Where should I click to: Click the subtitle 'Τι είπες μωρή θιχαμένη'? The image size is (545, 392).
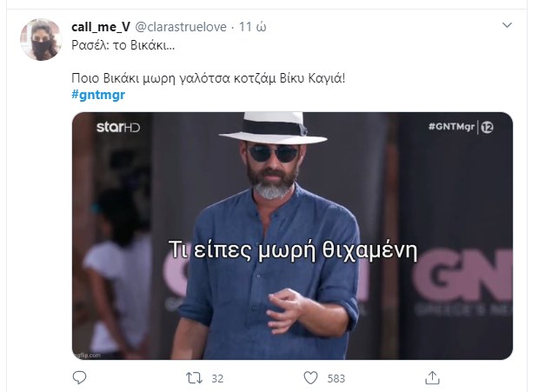click(x=293, y=249)
